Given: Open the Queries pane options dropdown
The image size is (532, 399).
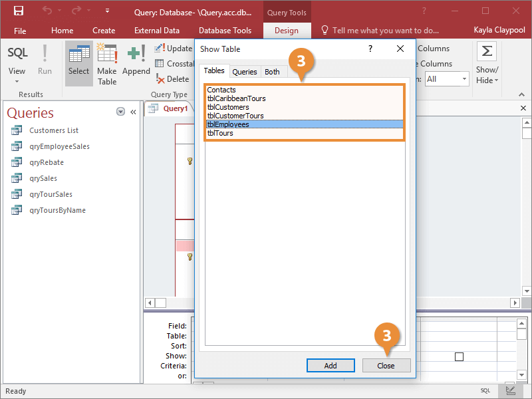Looking at the screenshot, I should (x=120, y=112).
